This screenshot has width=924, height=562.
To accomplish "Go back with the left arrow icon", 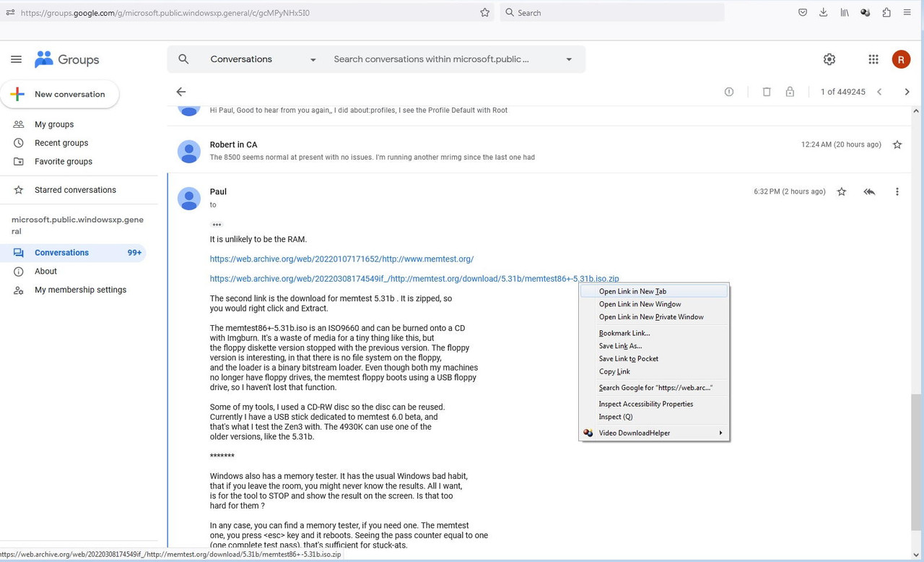I will click(181, 92).
